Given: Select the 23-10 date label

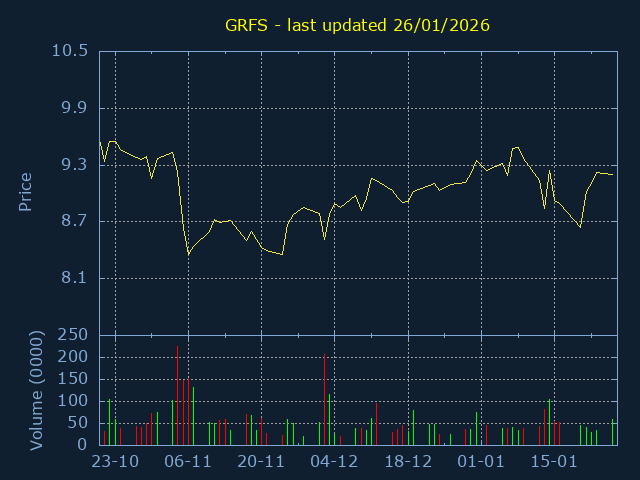Looking at the screenshot, I should point(115,462).
